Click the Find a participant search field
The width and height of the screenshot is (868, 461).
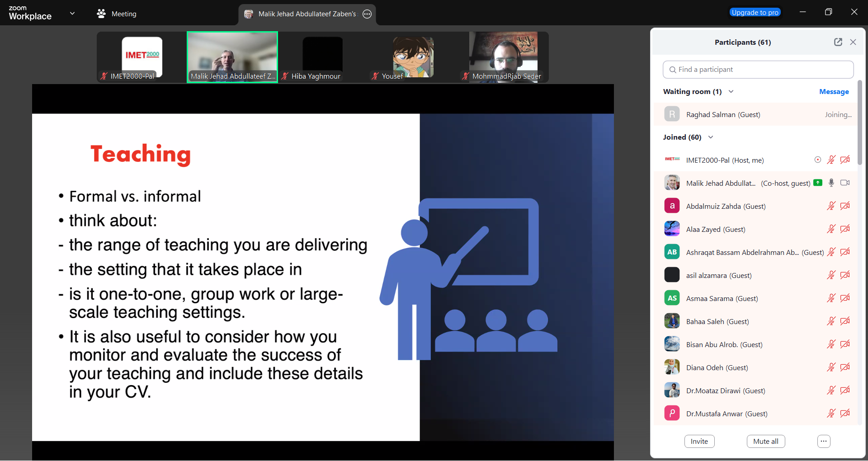[758, 70]
